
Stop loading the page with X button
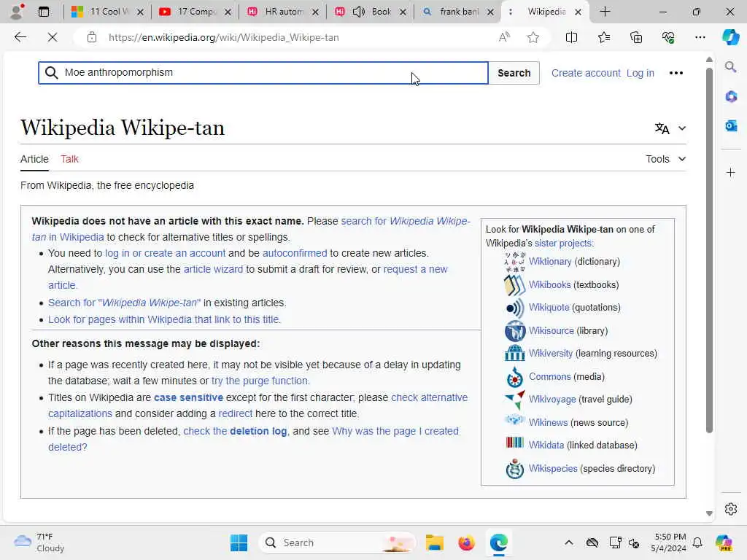pyautogui.click(x=53, y=37)
